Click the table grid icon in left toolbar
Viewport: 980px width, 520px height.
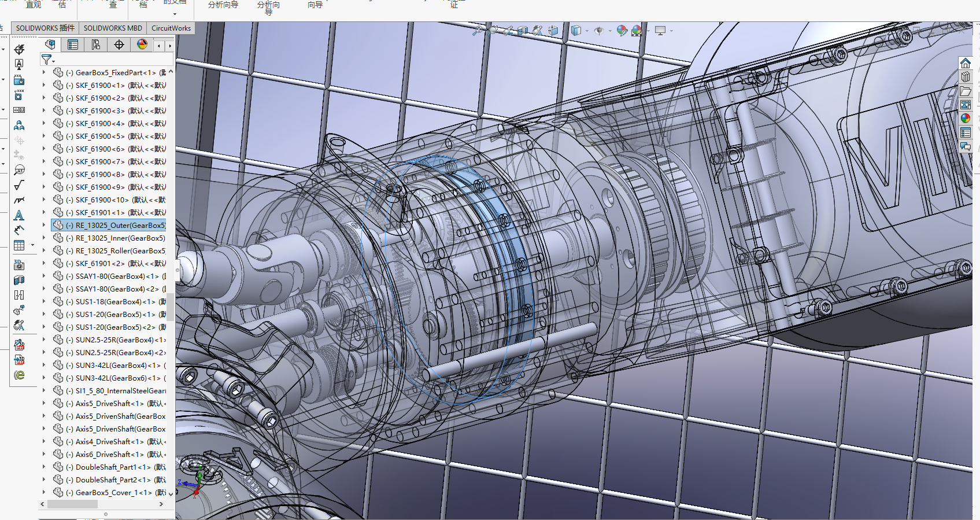(x=19, y=245)
